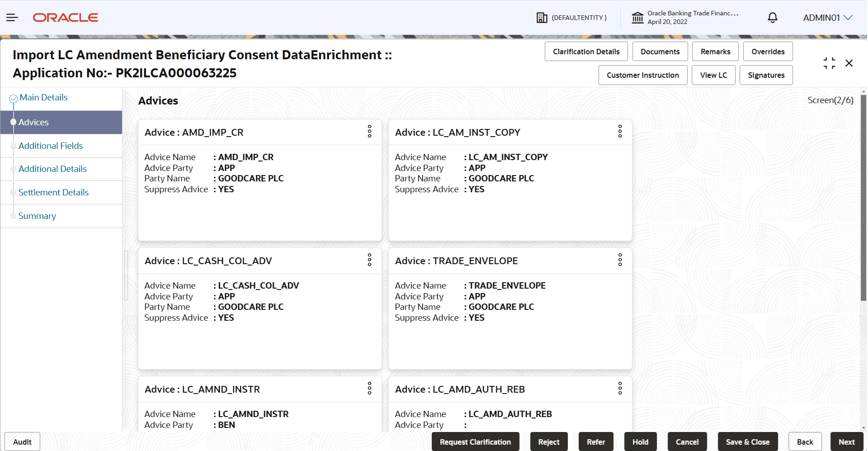The width and height of the screenshot is (868, 451).
Task: Click the vertical scrollbar thumb
Action: (863, 198)
